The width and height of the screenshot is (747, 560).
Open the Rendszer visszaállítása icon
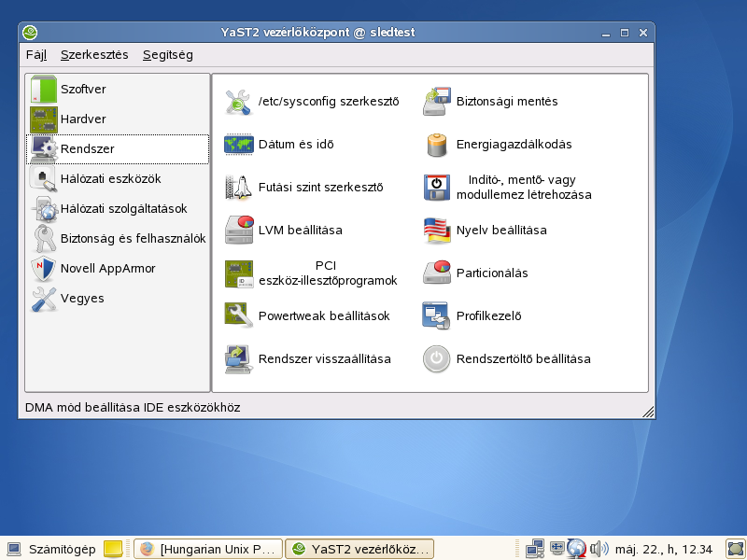click(x=239, y=358)
